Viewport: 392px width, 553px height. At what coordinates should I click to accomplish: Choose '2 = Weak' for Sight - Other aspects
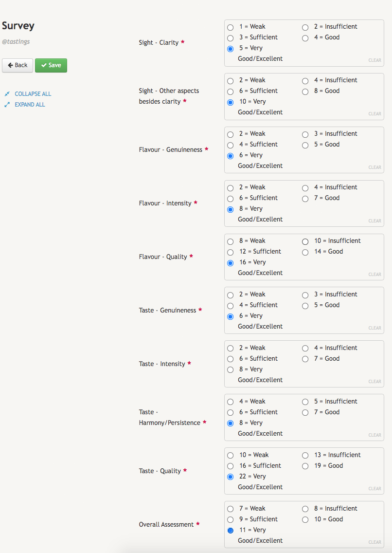[231, 80]
